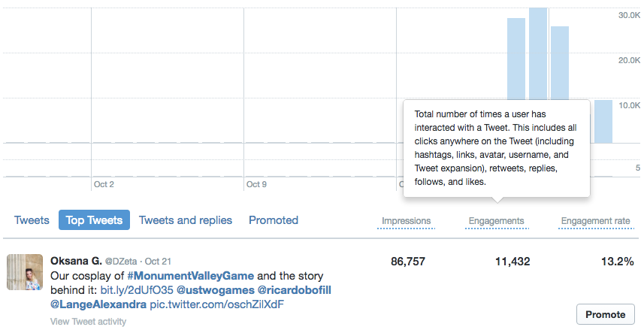Open the Promoted tab

pos(274,220)
